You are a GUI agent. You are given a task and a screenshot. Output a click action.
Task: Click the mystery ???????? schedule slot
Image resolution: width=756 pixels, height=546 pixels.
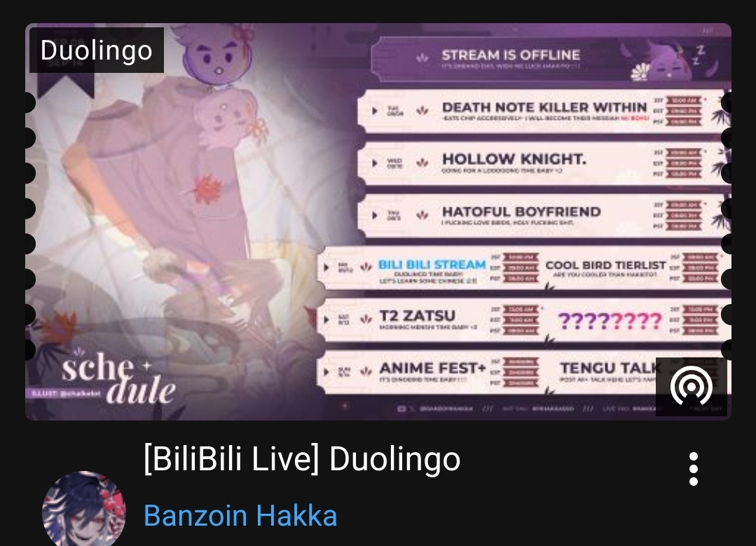(610, 320)
